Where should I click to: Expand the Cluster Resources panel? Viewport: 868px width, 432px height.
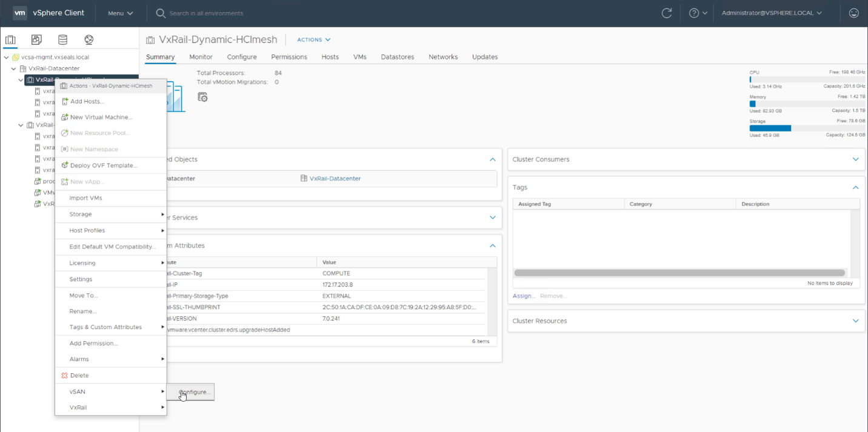(855, 321)
